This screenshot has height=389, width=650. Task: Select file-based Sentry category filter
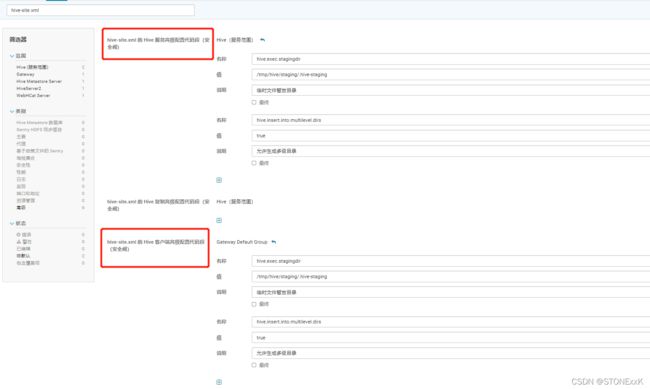[40, 151]
